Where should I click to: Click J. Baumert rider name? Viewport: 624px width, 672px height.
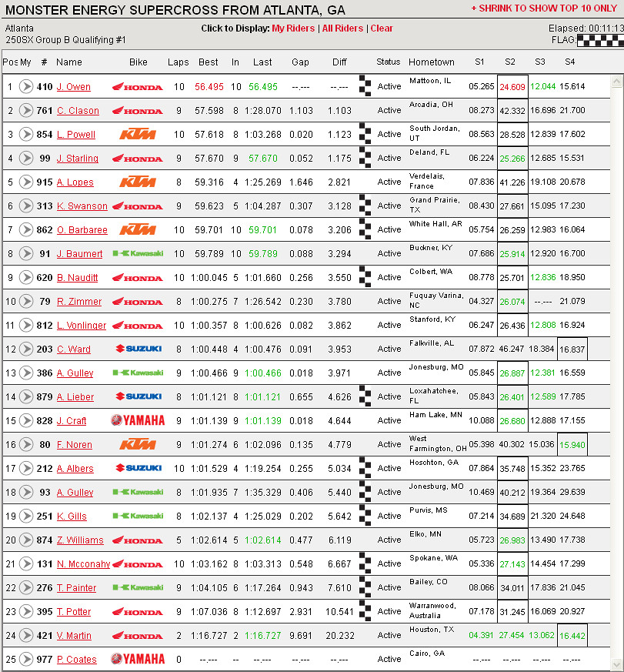pyautogui.click(x=80, y=254)
